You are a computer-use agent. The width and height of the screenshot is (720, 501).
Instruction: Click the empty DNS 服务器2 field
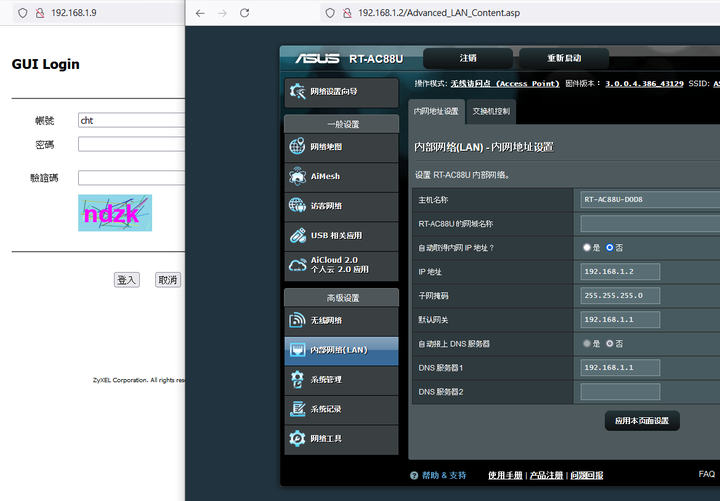[620, 392]
